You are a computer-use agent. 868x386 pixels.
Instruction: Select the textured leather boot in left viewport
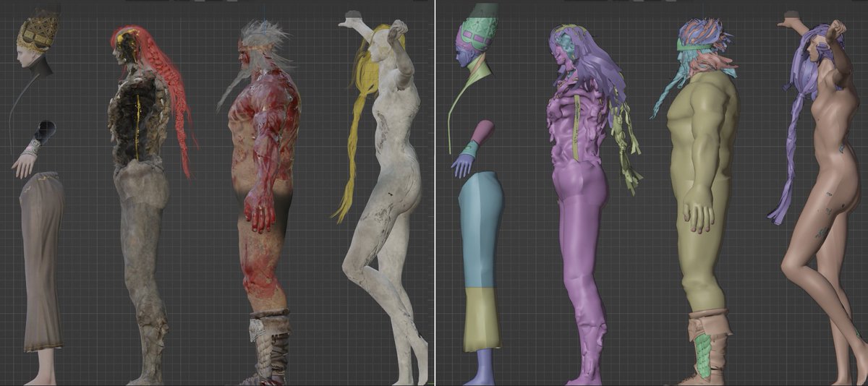point(269,347)
